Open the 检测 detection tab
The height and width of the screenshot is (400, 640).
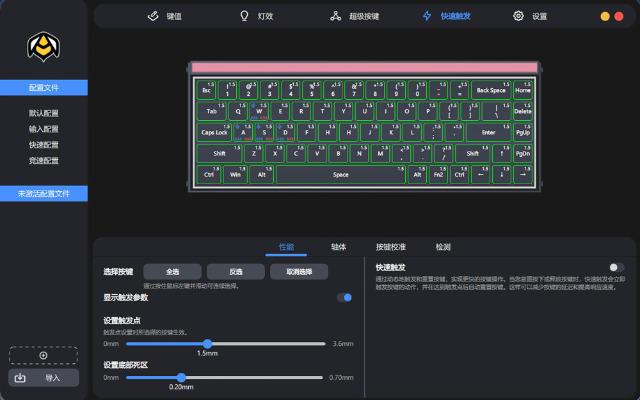pos(443,247)
